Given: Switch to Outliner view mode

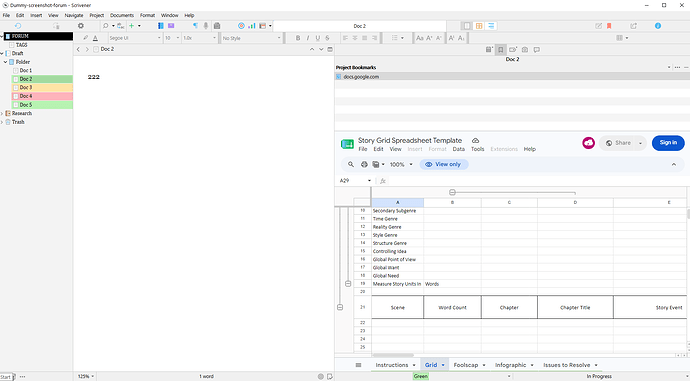Looking at the screenshot, I should click(491, 26).
